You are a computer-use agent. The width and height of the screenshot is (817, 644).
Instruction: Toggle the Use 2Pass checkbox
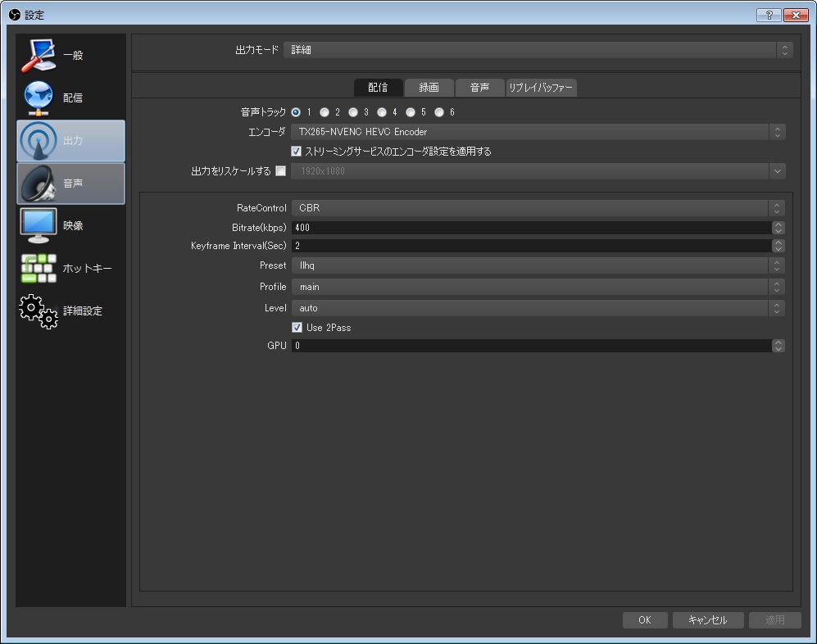pos(297,327)
